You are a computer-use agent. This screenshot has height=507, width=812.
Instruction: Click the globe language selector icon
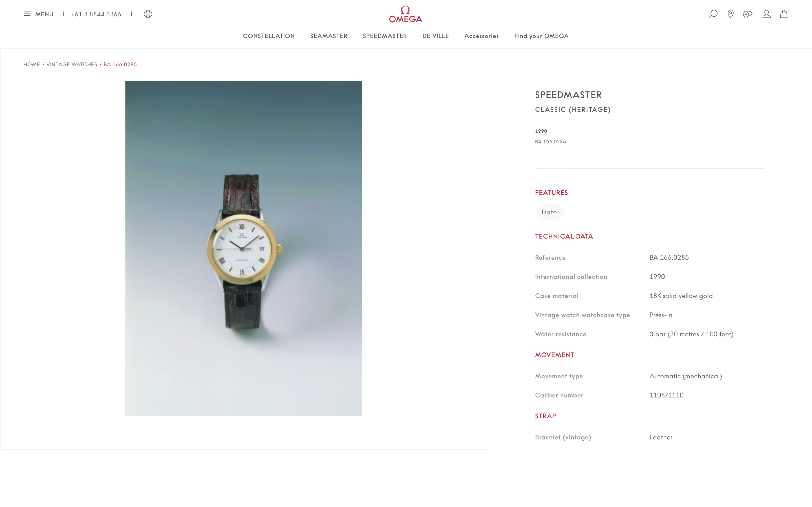click(x=148, y=14)
